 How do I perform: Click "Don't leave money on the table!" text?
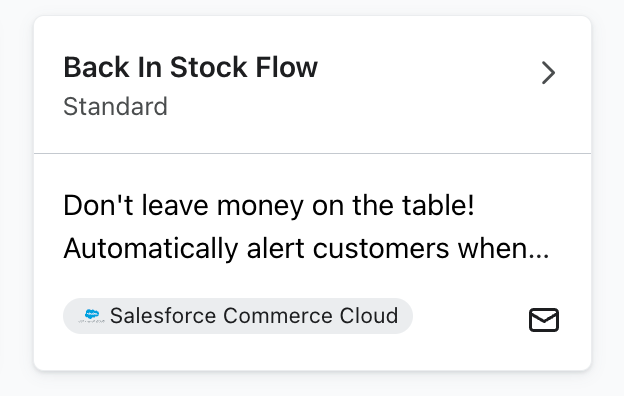pos(269,206)
